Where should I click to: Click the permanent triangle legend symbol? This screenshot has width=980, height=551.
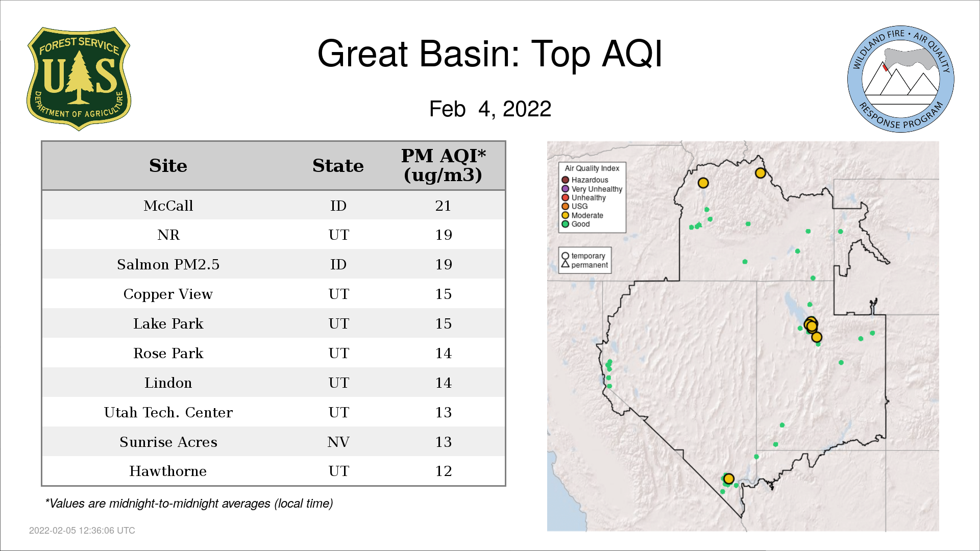pos(565,264)
